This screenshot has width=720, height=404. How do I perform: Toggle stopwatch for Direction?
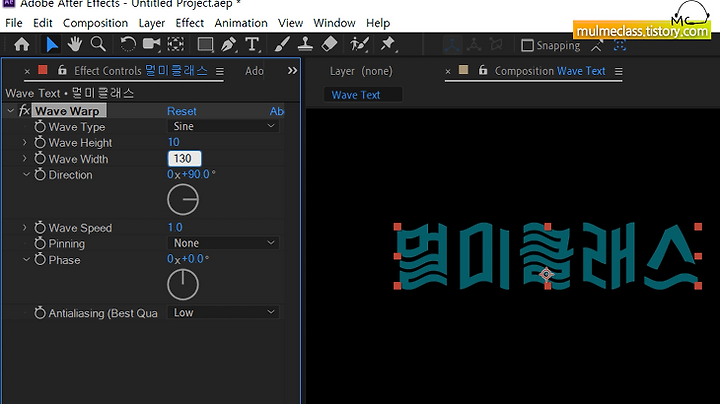[x=40, y=174]
